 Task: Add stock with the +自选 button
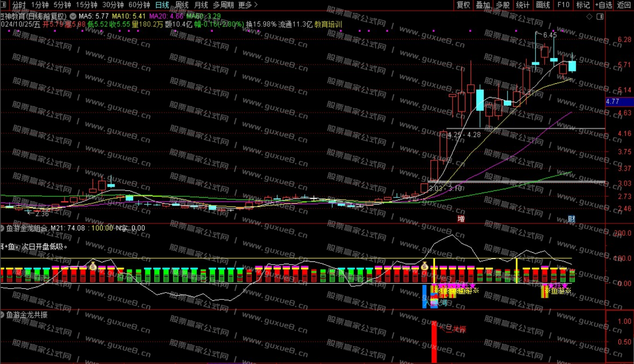[x=603, y=5]
